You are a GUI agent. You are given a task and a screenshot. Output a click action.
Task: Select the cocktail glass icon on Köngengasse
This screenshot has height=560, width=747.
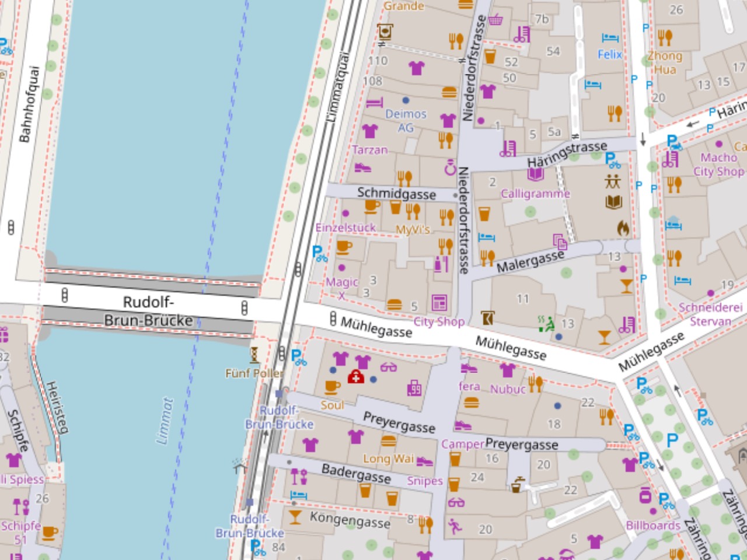click(x=295, y=517)
